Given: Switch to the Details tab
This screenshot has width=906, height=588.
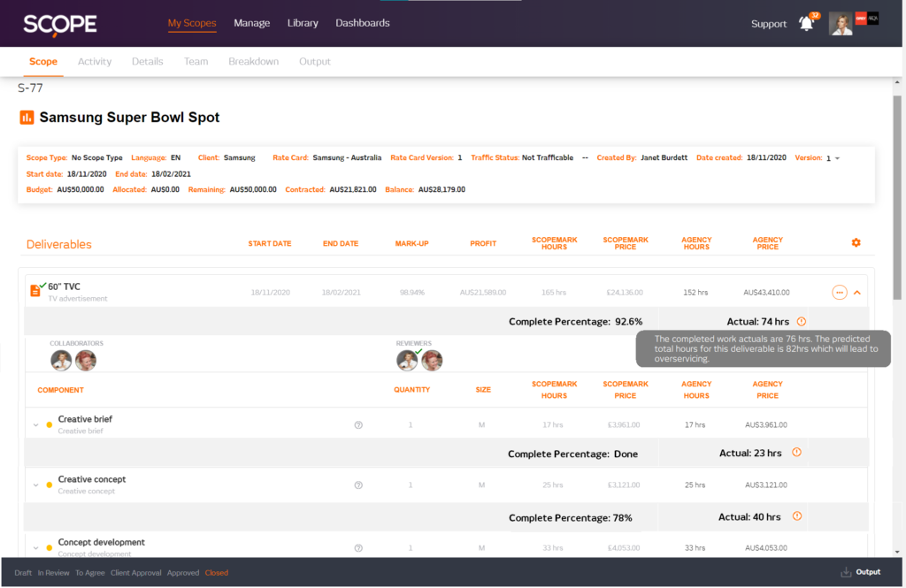Looking at the screenshot, I should pos(148,62).
